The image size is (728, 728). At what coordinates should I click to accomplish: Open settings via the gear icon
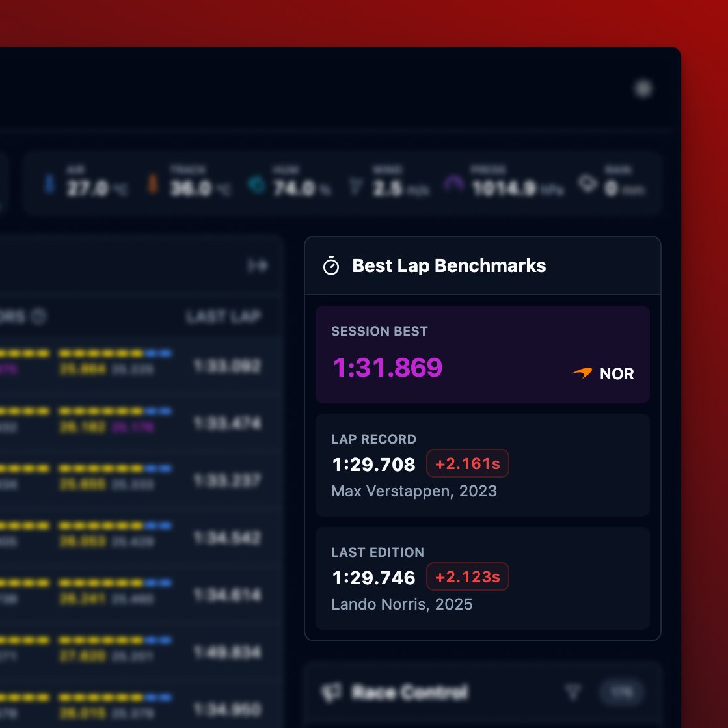coord(643,88)
